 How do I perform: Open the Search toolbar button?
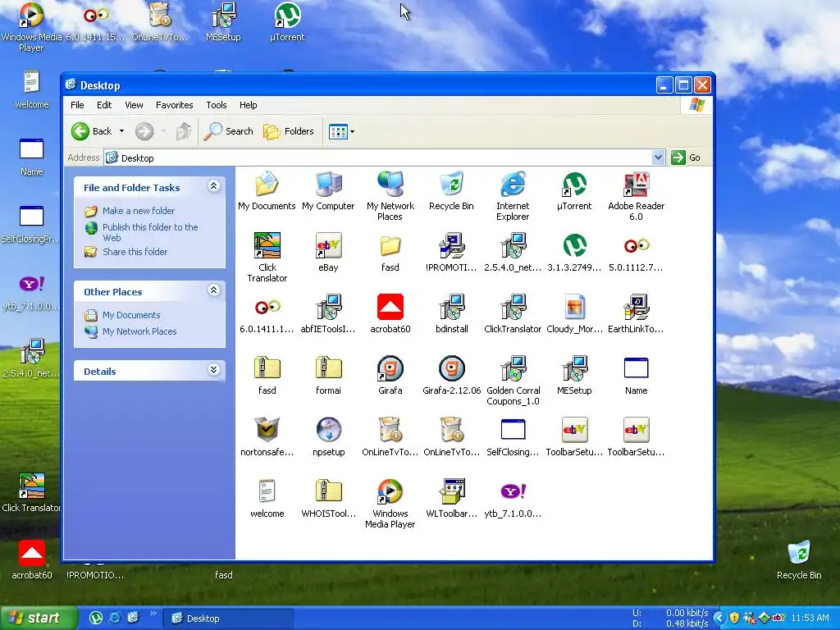click(x=229, y=131)
